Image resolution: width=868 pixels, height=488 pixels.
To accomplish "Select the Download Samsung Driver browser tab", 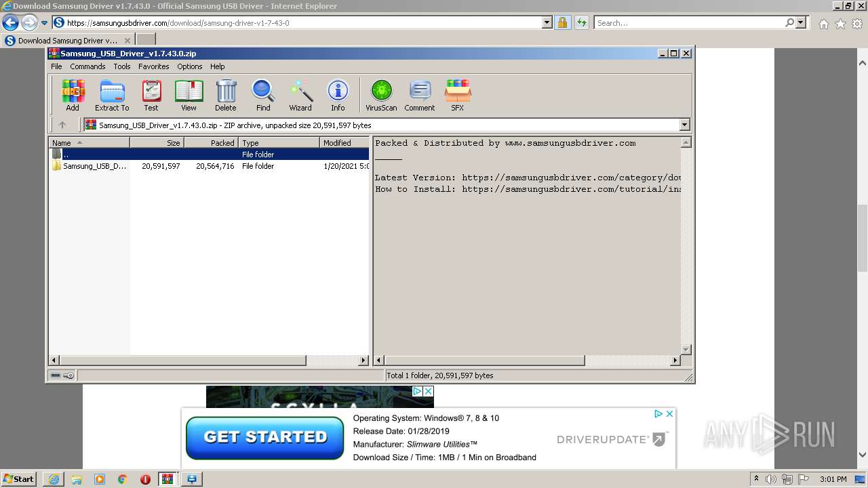I will point(68,41).
